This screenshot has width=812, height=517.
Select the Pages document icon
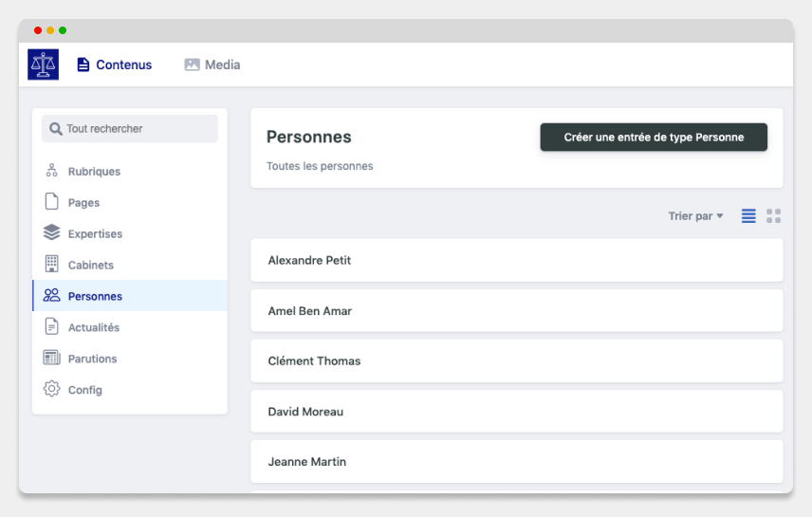[52, 201]
